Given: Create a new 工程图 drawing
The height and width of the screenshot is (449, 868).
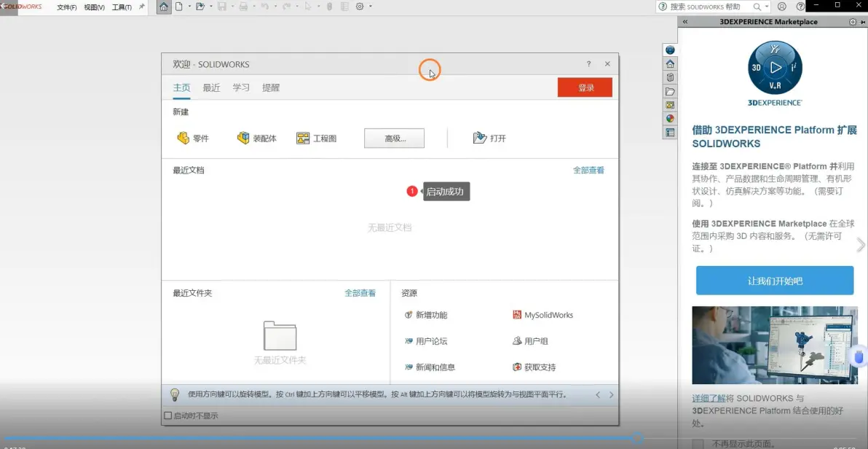Looking at the screenshot, I should [x=317, y=138].
